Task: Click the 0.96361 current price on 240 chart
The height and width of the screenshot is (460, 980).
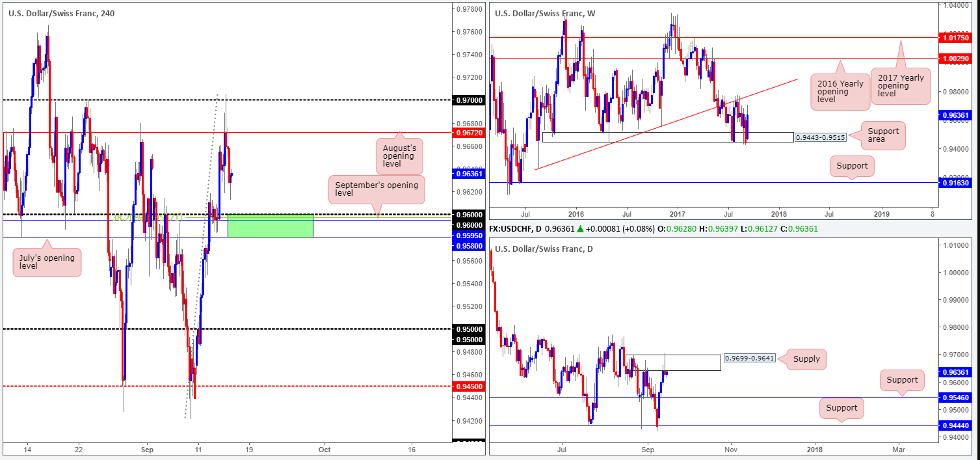Action: click(468, 174)
